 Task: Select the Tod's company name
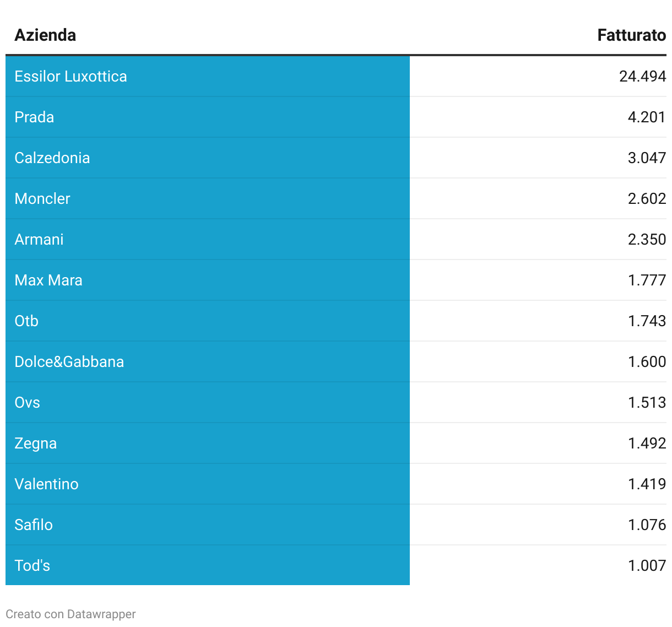32,566
